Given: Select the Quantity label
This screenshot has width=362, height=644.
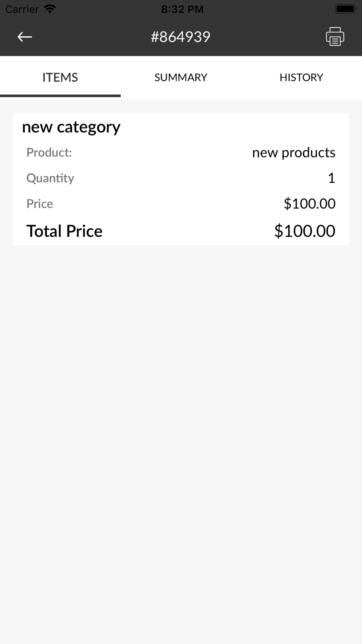Looking at the screenshot, I should [50, 178].
